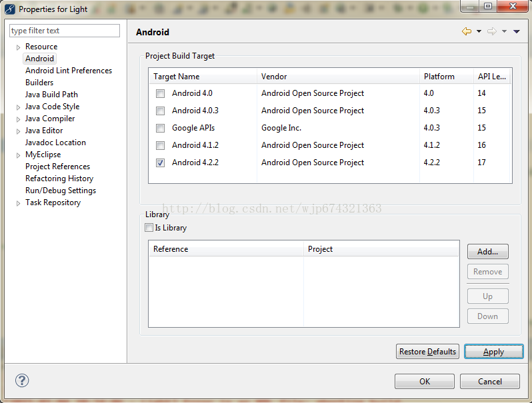Expand the Resource tree node

pos(18,47)
